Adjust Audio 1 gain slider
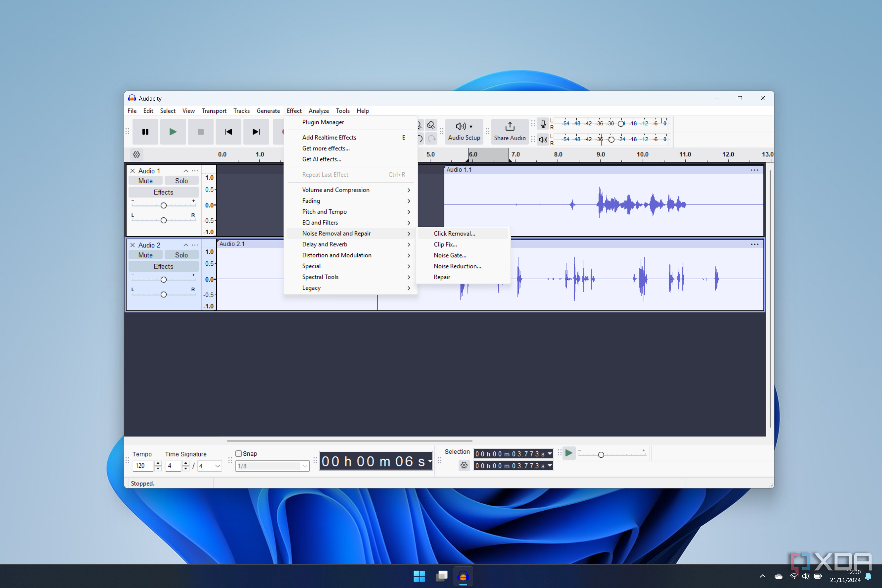This screenshot has width=882, height=588. (x=163, y=206)
